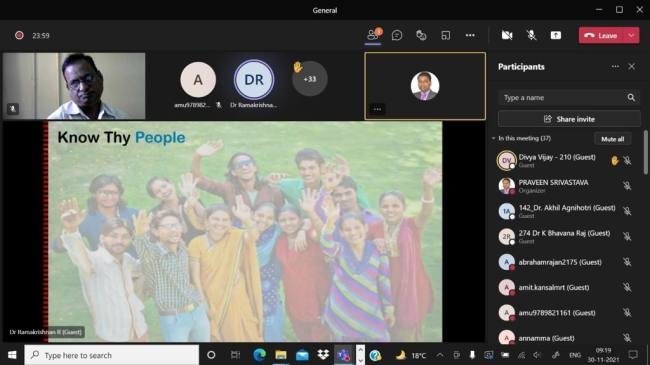Click the mic icon for amit.kansalmrt
650x365 pixels.
click(627, 287)
